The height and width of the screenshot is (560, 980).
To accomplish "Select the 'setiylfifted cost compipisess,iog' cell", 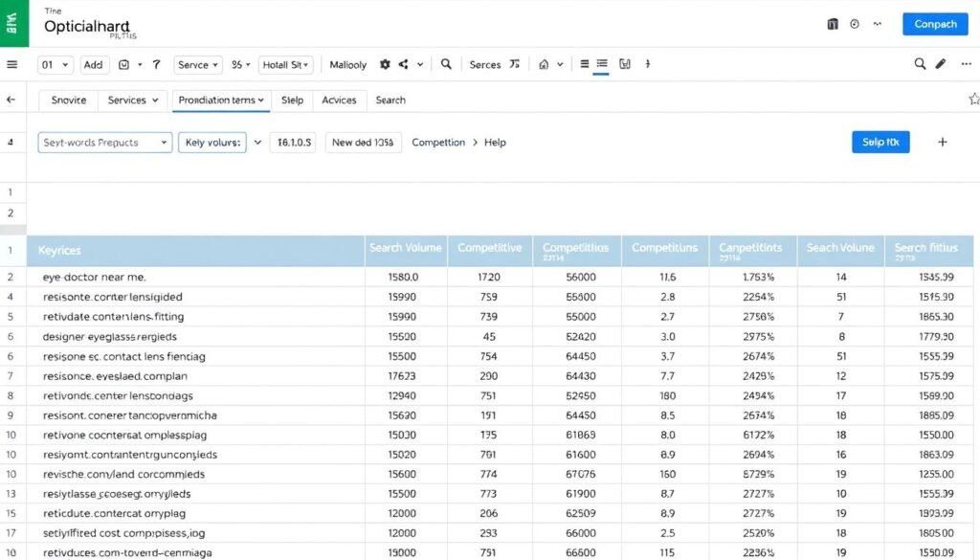I will tap(195, 533).
